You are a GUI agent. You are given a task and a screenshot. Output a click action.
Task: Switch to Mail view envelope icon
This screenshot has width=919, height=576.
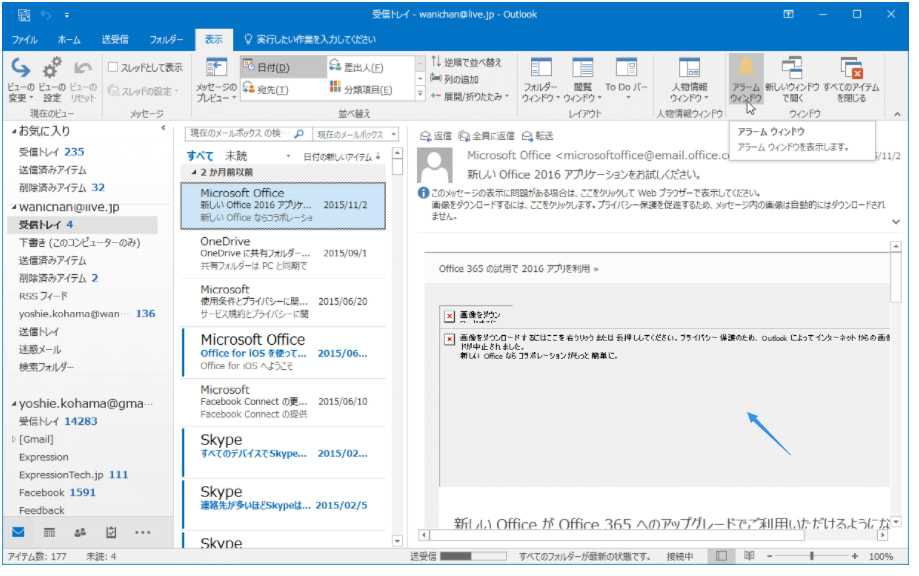coord(18,532)
